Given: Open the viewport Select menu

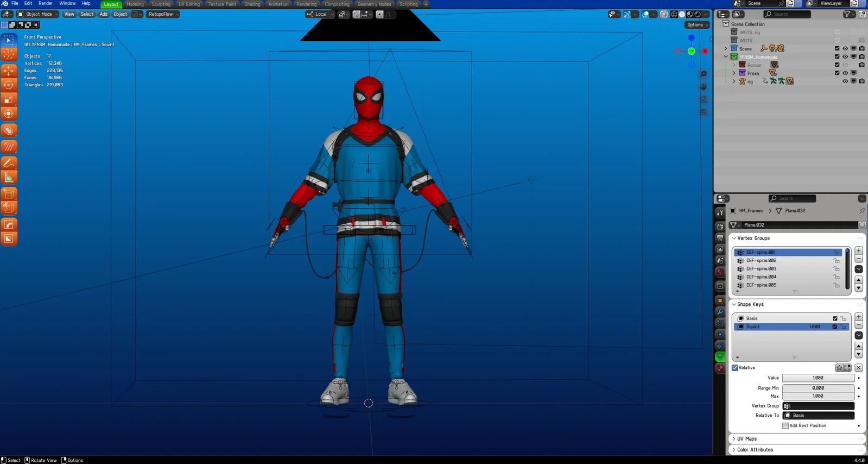Looking at the screenshot, I should coord(87,15).
